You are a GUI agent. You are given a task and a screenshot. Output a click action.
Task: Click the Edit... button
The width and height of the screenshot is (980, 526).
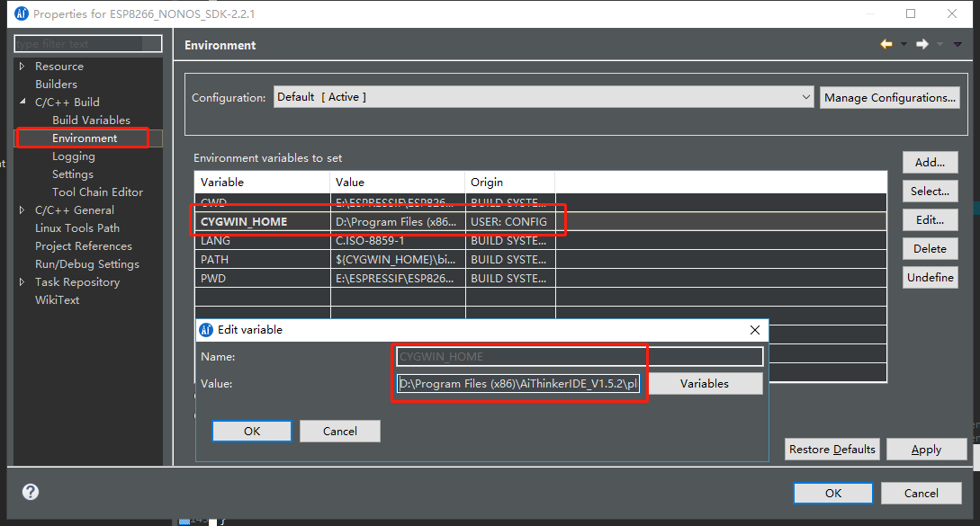930,220
